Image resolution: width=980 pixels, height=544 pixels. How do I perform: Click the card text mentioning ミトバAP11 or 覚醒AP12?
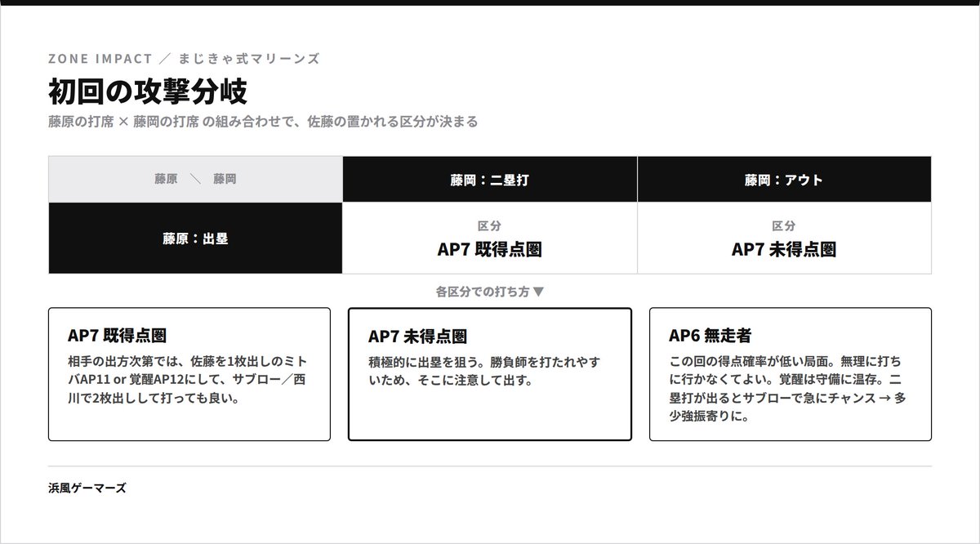point(187,381)
